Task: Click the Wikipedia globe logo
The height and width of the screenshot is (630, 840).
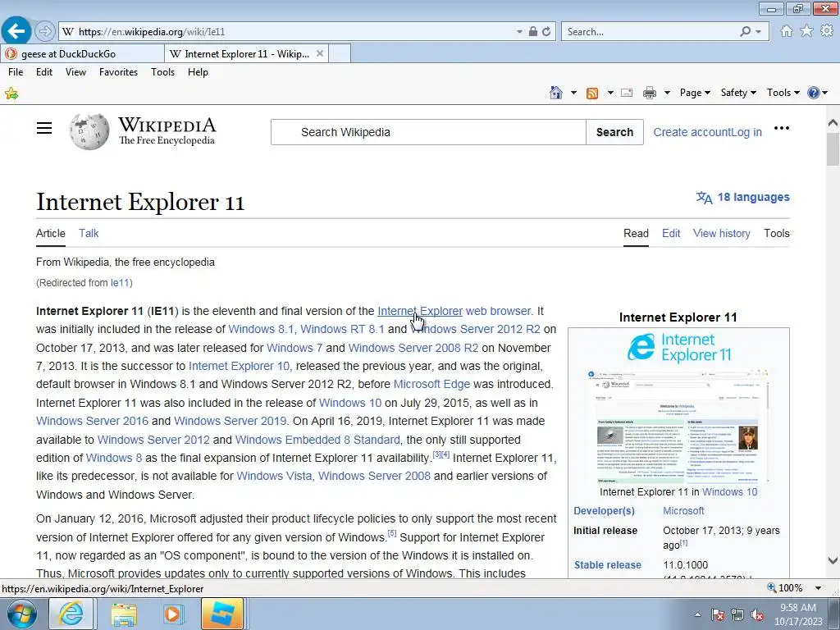Action: click(x=89, y=131)
